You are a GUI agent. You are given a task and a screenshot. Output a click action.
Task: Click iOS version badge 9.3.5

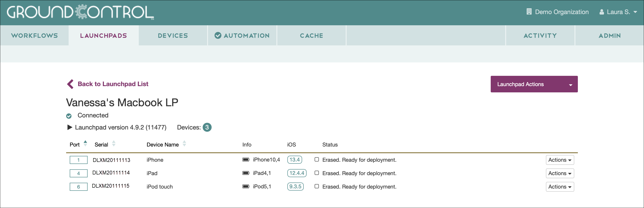[295, 187]
